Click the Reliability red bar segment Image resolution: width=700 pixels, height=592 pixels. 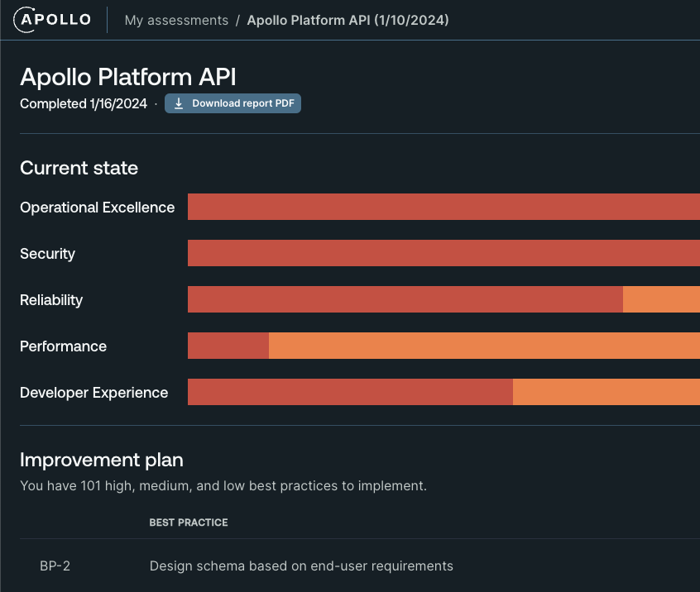(405, 299)
